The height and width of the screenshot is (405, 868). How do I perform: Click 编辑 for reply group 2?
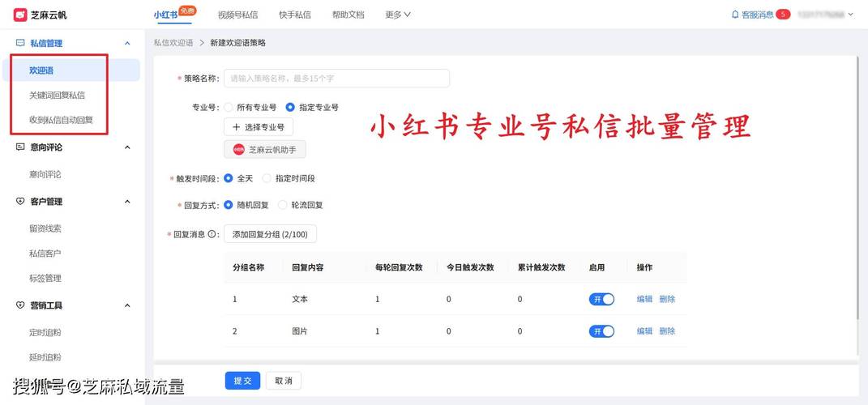point(645,331)
